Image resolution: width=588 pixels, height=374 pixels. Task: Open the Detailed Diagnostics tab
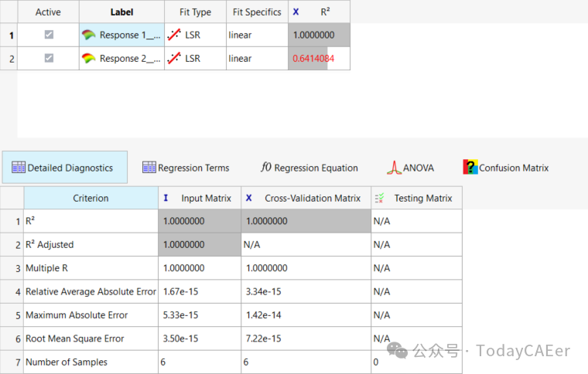tap(65, 168)
